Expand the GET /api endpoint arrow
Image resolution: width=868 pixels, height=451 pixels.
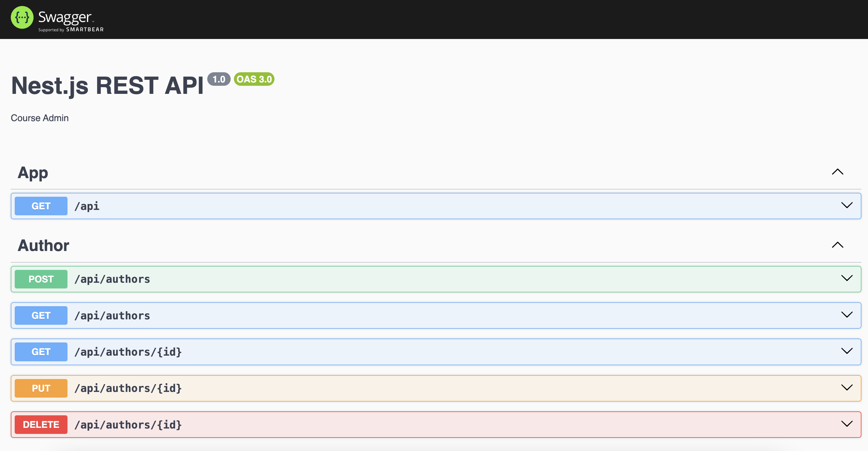pyautogui.click(x=846, y=205)
